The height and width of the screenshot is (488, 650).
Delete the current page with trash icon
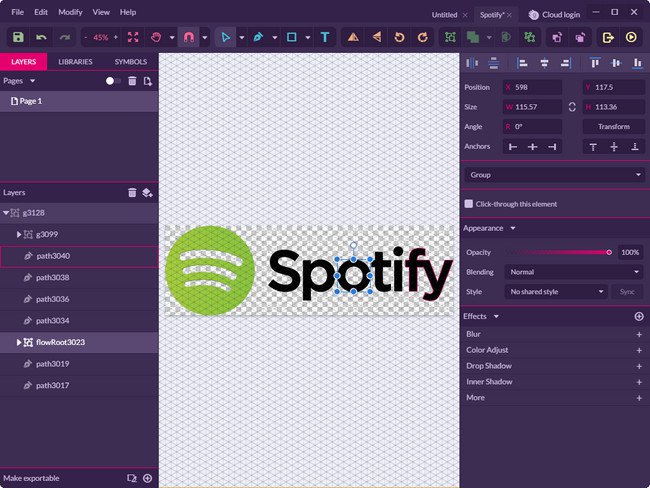point(132,81)
